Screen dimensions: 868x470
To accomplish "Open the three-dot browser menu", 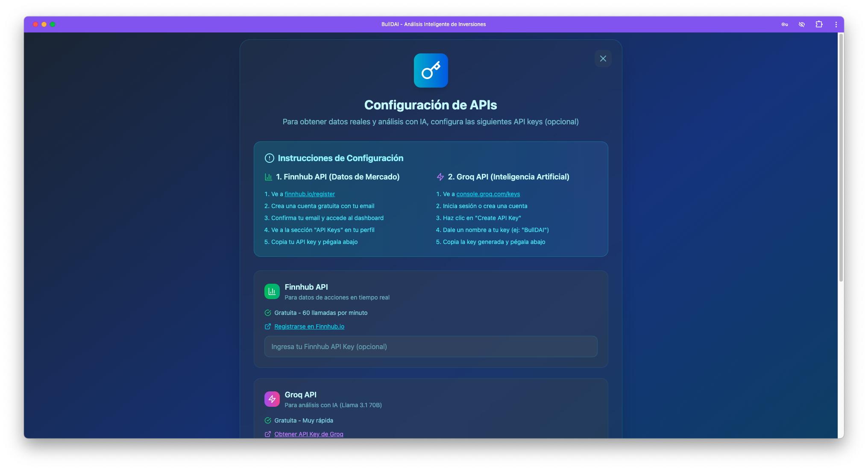I will [x=836, y=24].
